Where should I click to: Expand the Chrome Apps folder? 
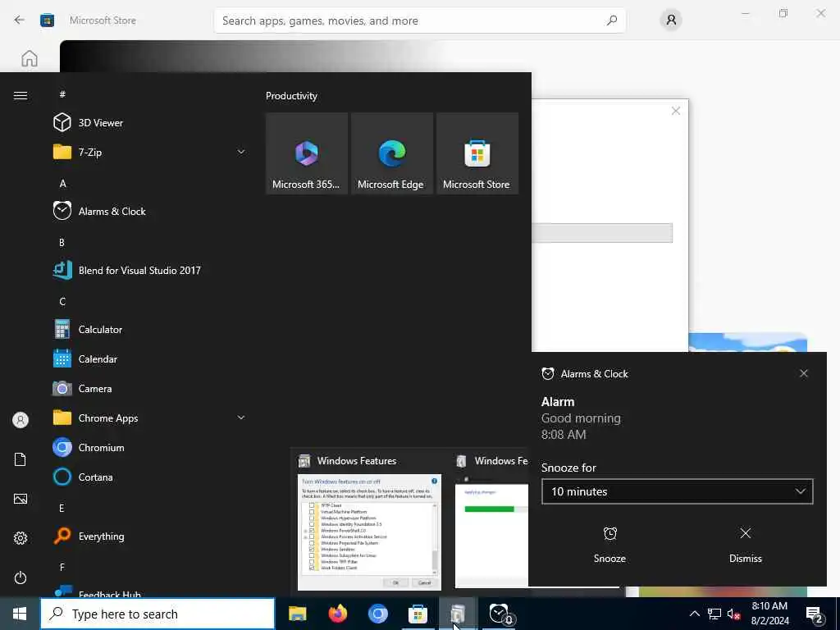tap(150, 418)
